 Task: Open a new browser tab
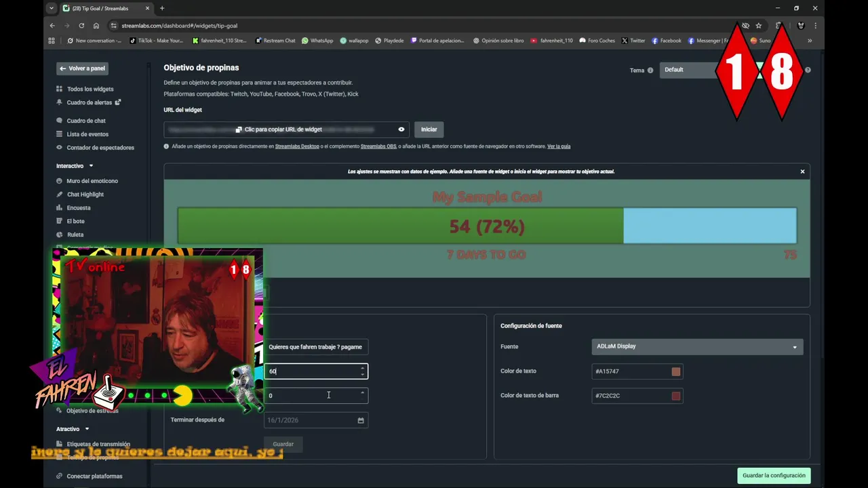pos(162,8)
